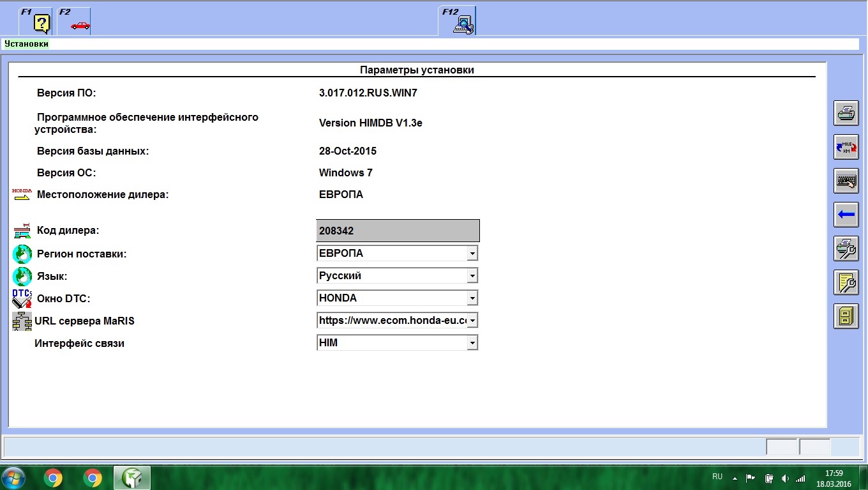Click the Версия ПО label
The width and height of the screenshot is (868, 490).
tap(66, 93)
